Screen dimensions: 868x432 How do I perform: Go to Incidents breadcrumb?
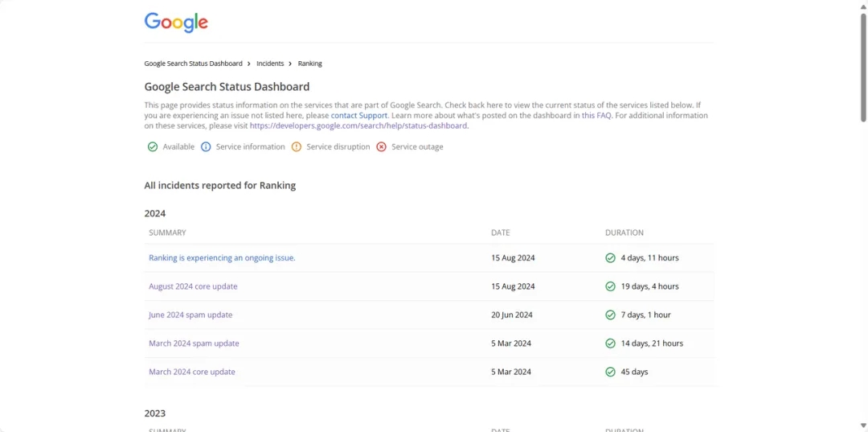click(270, 64)
